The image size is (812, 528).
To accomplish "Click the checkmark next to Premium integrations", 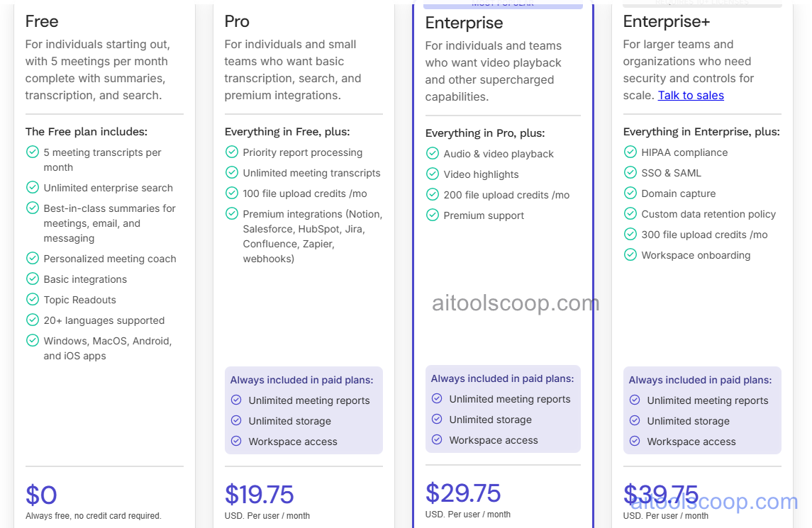I will 232,213.
